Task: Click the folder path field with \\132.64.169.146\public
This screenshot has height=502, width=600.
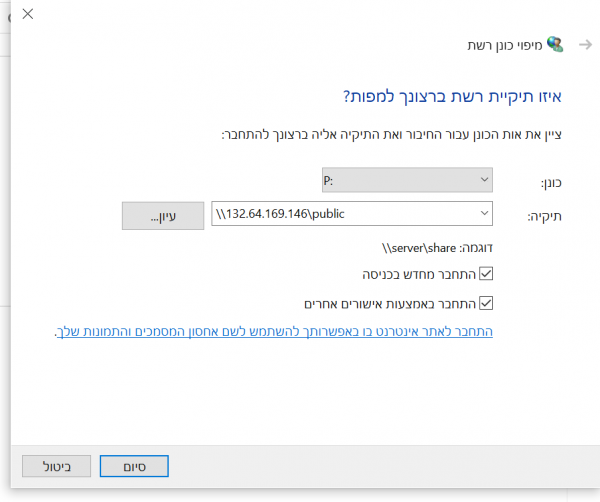Action: point(352,214)
